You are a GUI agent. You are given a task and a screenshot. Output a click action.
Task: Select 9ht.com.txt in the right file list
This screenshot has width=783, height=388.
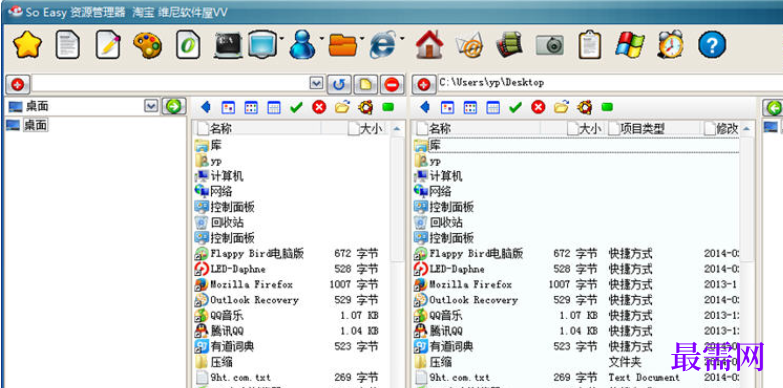click(x=459, y=378)
